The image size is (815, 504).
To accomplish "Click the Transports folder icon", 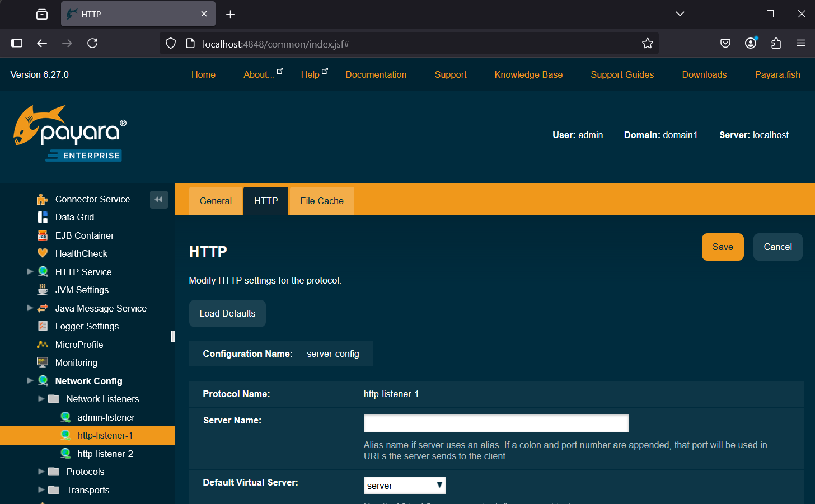I will pos(54,490).
